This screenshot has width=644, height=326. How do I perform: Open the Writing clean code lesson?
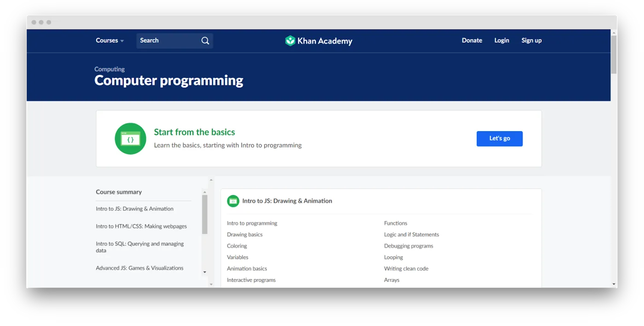[406, 268]
